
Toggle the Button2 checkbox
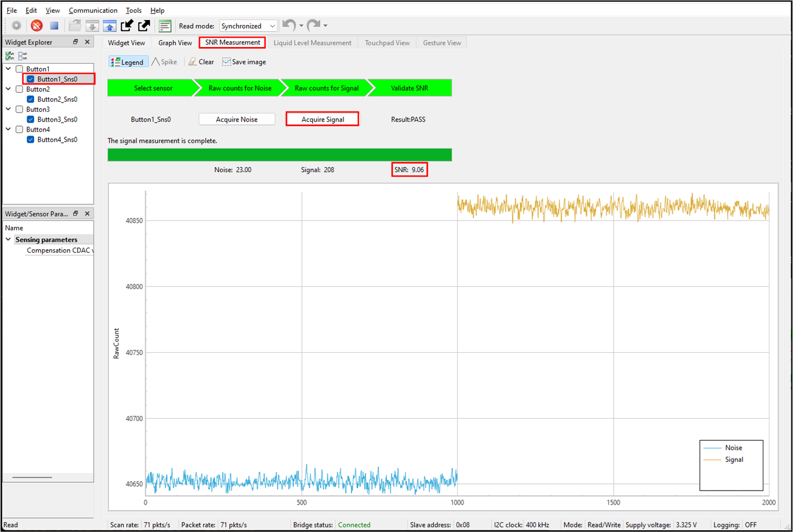pyautogui.click(x=20, y=90)
